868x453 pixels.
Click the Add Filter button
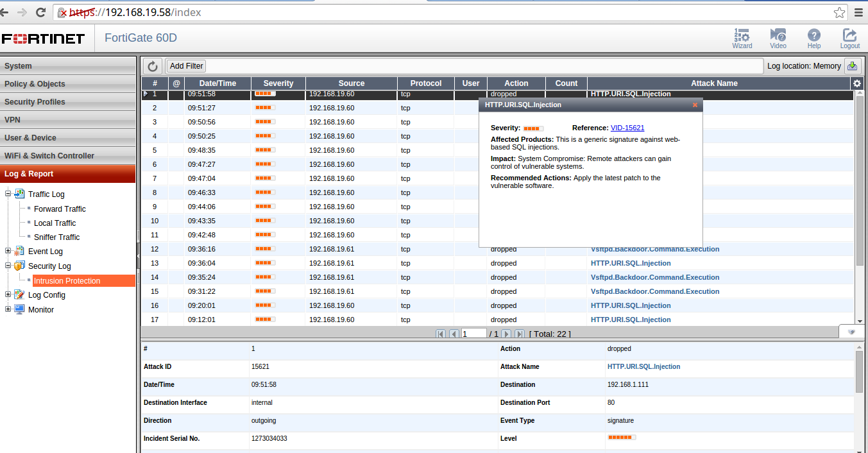186,66
